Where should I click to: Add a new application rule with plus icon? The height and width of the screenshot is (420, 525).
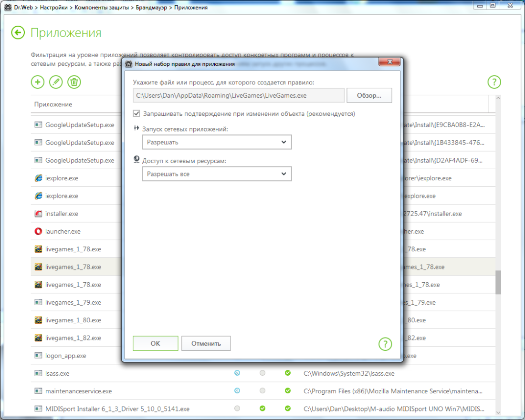click(38, 82)
